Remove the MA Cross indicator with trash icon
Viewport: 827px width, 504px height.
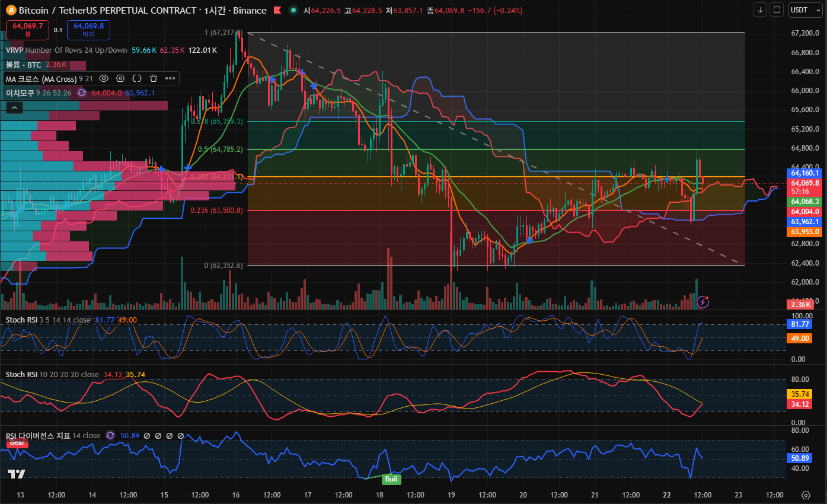tap(154, 78)
